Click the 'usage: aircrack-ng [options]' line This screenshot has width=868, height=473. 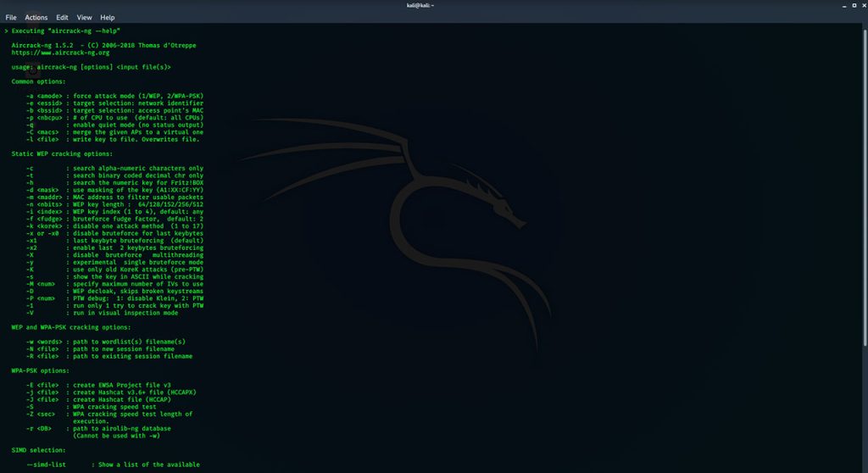pyautogui.click(x=91, y=67)
